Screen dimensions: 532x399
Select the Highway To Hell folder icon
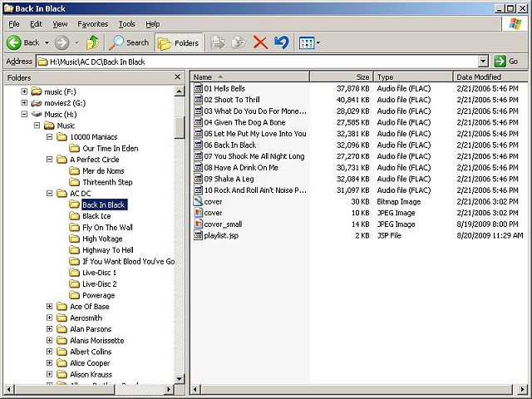[74, 249]
